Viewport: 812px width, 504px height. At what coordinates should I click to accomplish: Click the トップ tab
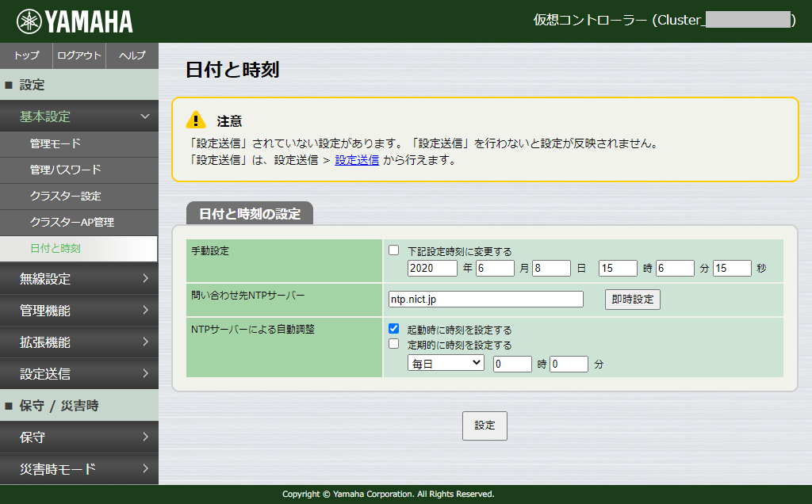click(x=25, y=55)
